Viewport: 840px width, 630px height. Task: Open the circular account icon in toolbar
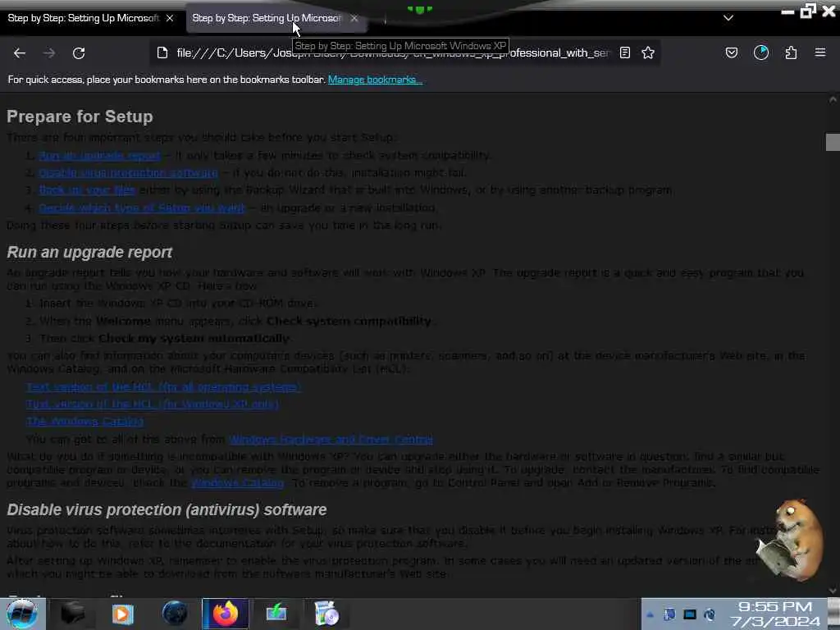point(761,52)
